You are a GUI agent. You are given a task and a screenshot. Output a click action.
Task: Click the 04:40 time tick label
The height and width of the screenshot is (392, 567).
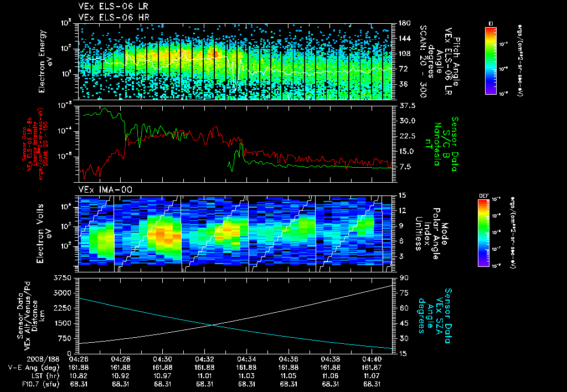click(x=372, y=359)
